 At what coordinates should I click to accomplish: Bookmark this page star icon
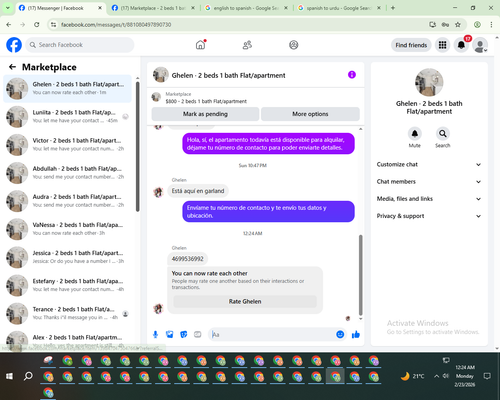click(458, 25)
